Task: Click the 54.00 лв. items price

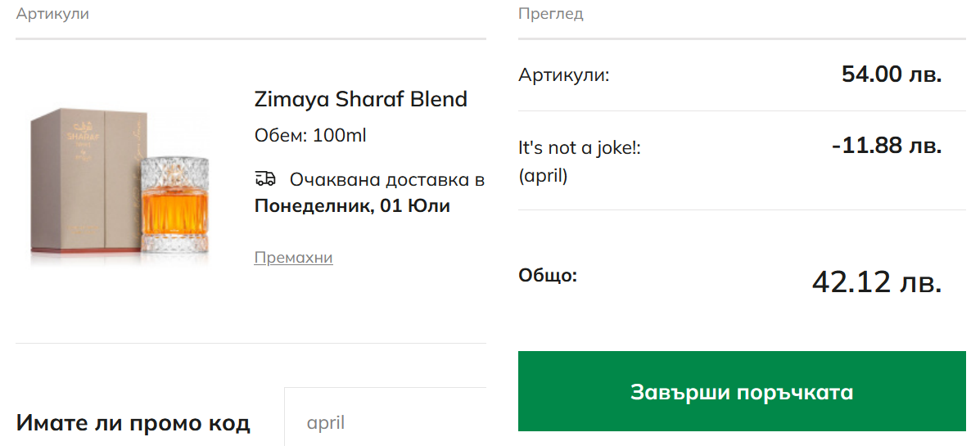Action: 892,74
